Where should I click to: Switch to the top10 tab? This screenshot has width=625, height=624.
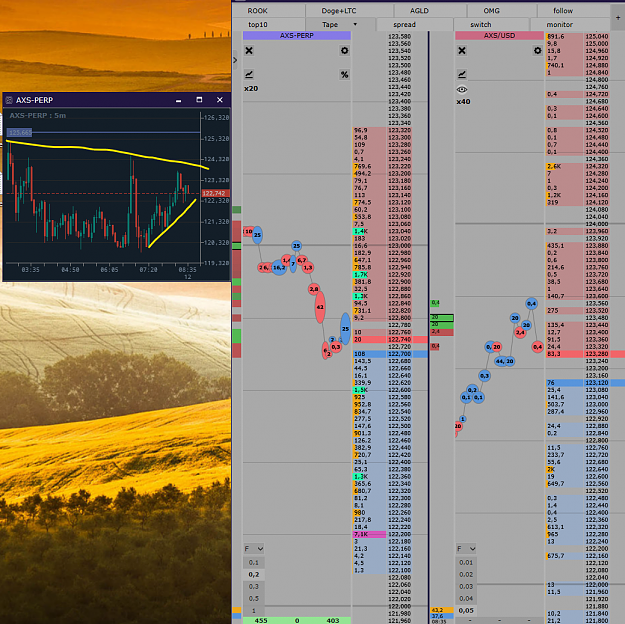pyautogui.click(x=269, y=24)
